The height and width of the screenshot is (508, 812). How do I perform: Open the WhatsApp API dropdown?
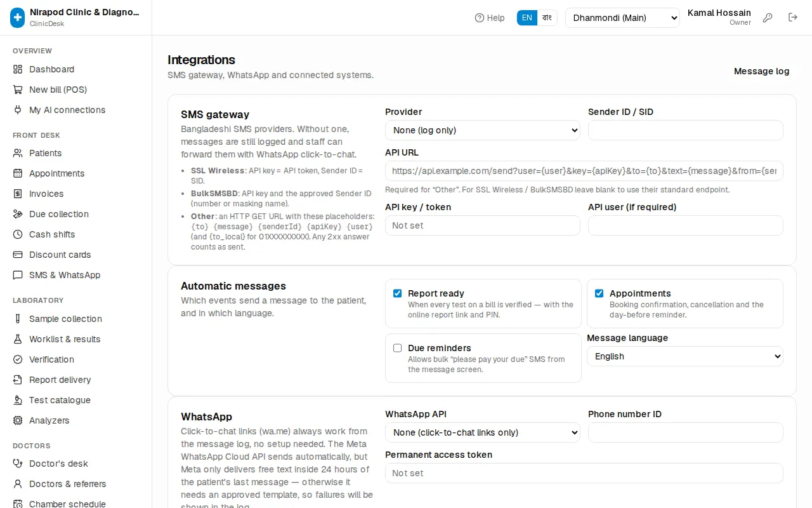pos(483,432)
